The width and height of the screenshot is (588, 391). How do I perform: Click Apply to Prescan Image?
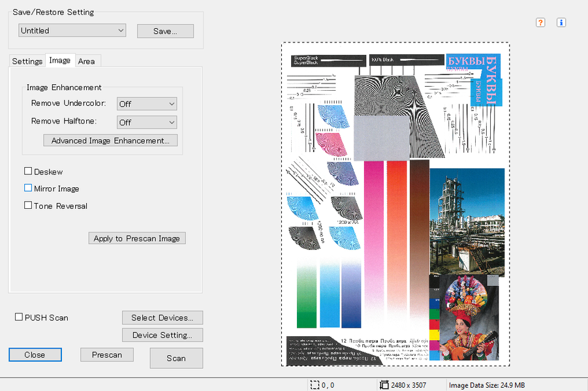(137, 238)
